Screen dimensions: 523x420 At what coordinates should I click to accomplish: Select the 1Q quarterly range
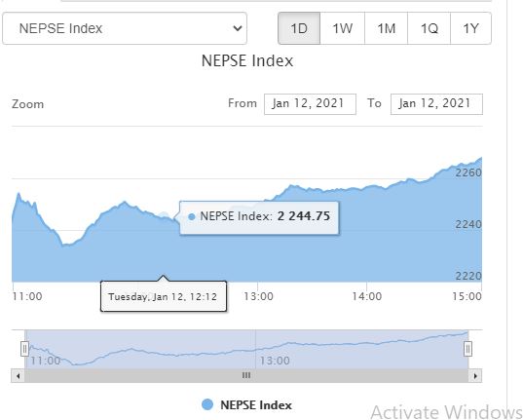429,28
